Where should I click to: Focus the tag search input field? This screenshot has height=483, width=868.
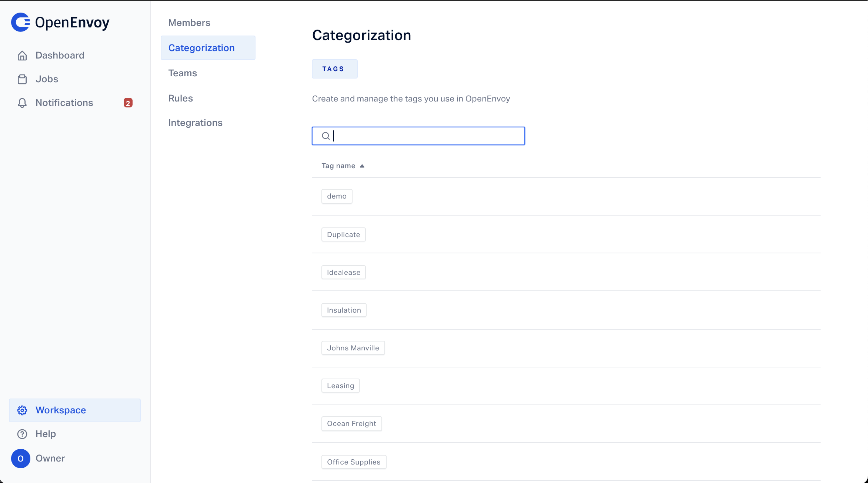pos(418,136)
